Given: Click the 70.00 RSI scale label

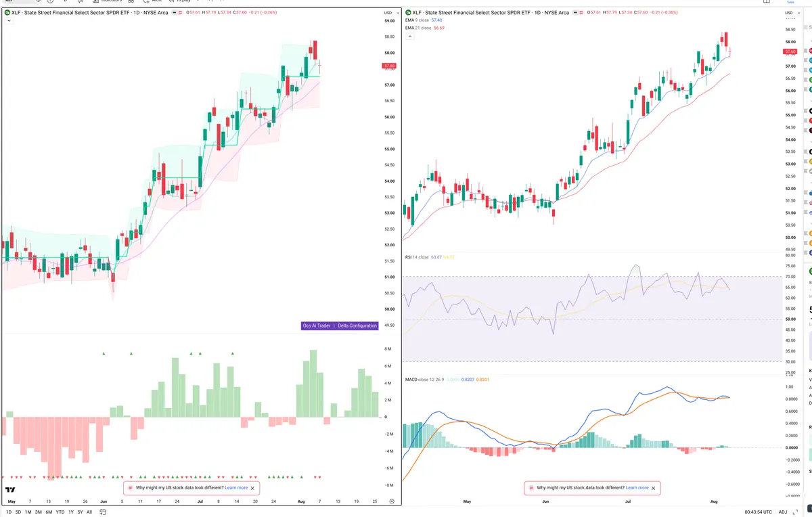Looking at the screenshot, I should 790,277.
